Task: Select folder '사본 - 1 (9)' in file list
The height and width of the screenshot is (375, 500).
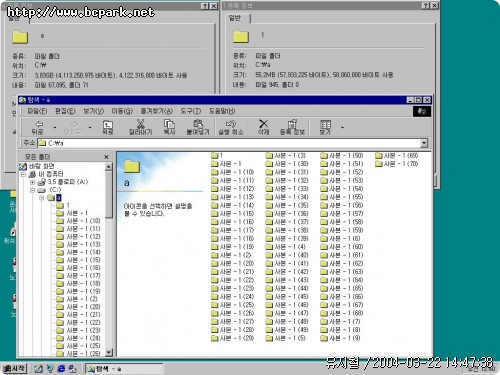Action: tap(340, 338)
